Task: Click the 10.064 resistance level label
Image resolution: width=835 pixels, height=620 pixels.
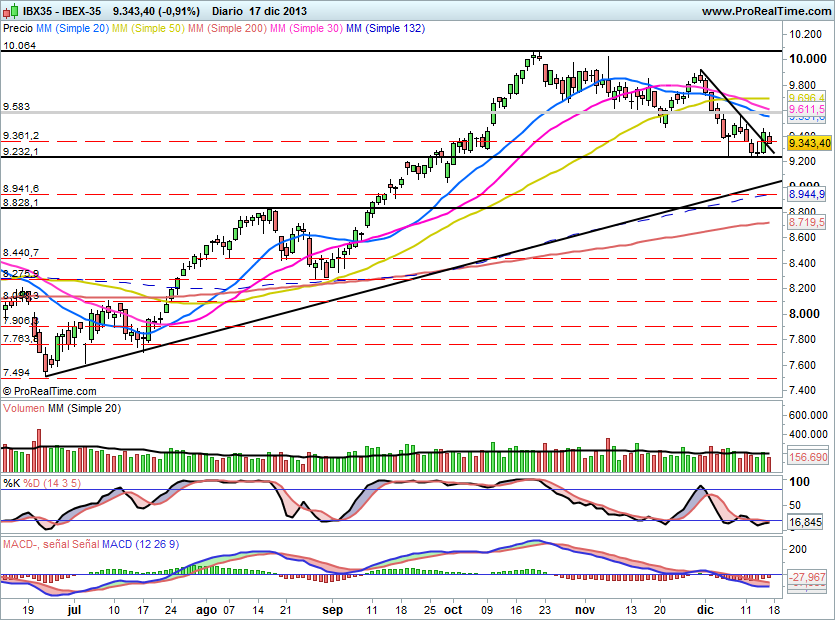Action: click(20, 45)
